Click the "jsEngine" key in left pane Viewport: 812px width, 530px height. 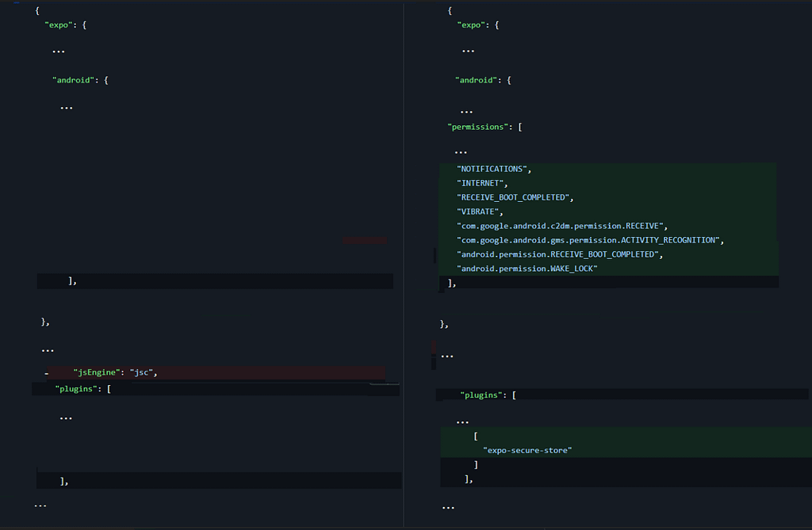[x=97, y=372]
